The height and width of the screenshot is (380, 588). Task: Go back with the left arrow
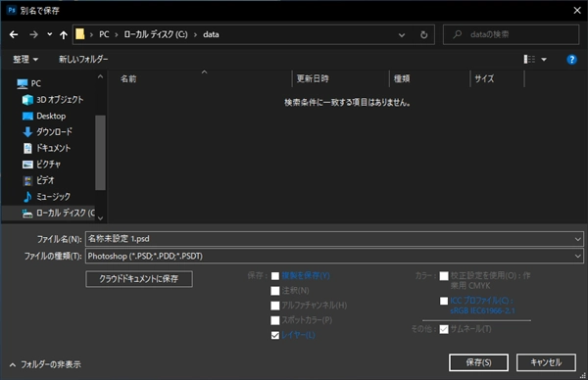[14, 35]
